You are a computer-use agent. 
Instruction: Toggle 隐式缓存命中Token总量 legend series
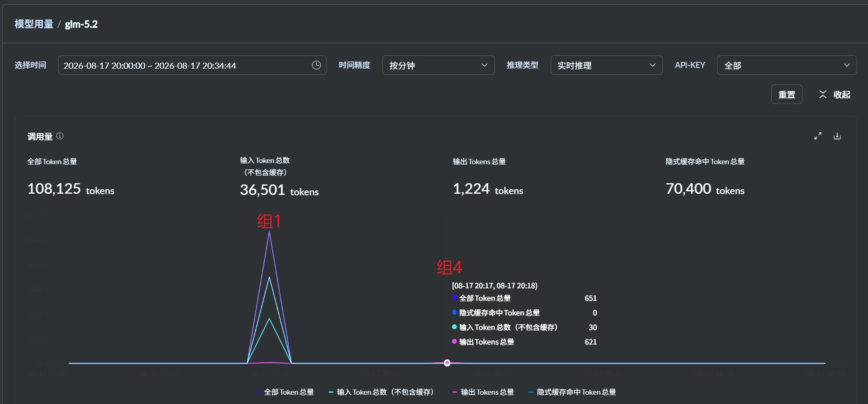pyautogui.click(x=572, y=392)
